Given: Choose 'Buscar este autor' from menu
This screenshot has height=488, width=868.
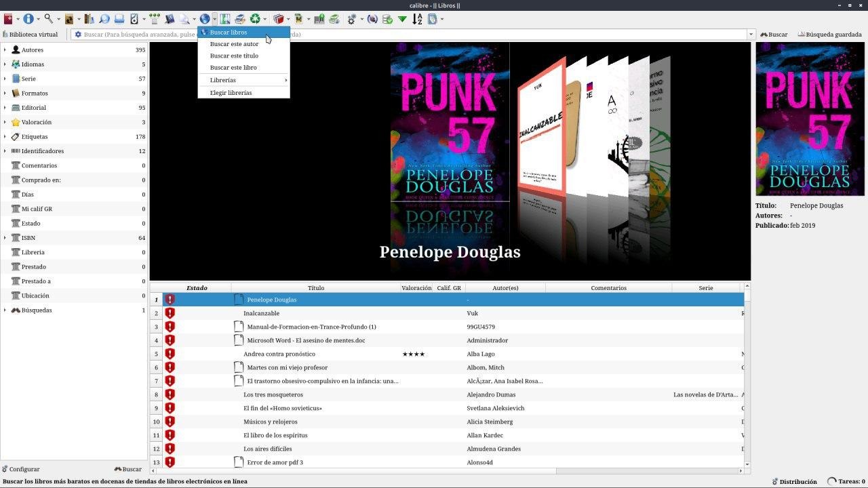Looking at the screenshot, I should [x=244, y=44].
